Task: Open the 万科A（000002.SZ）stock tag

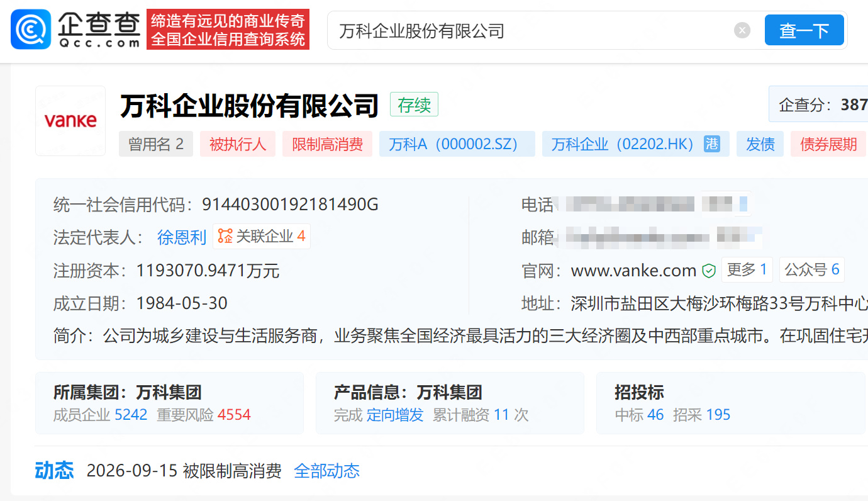Action: (457, 144)
